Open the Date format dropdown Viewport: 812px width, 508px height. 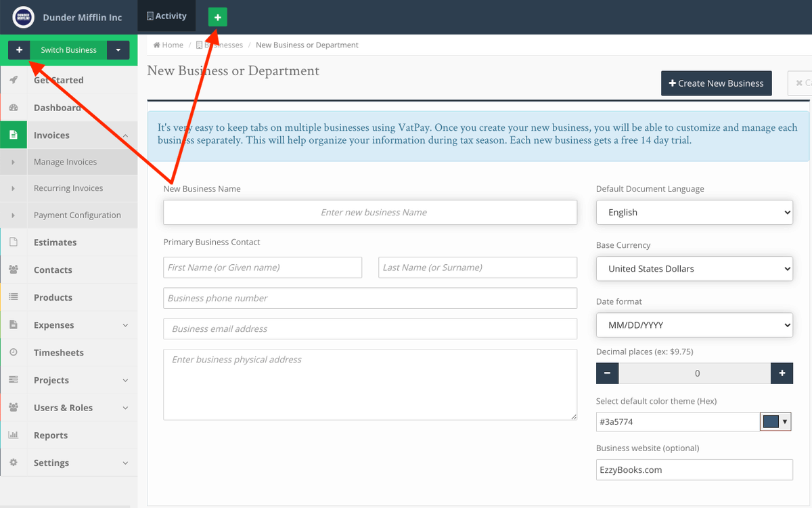(x=694, y=324)
